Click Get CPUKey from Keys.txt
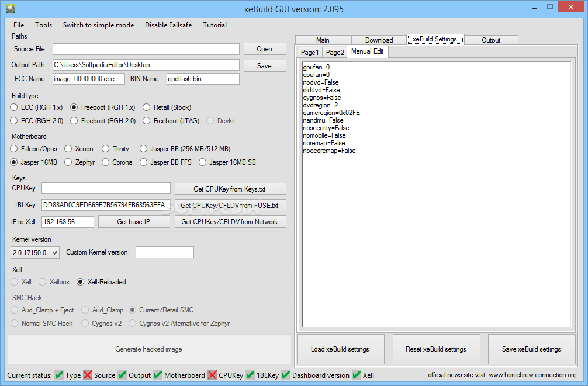 click(230, 189)
